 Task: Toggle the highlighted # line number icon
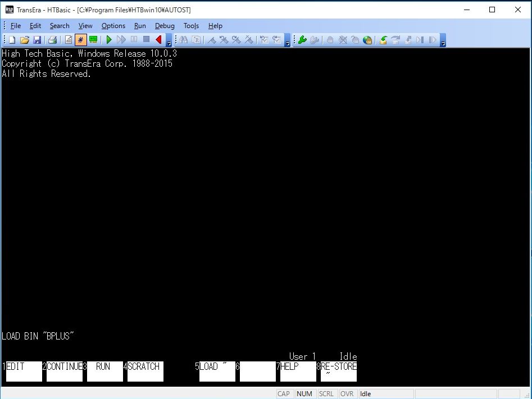pyautogui.click(x=80, y=40)
